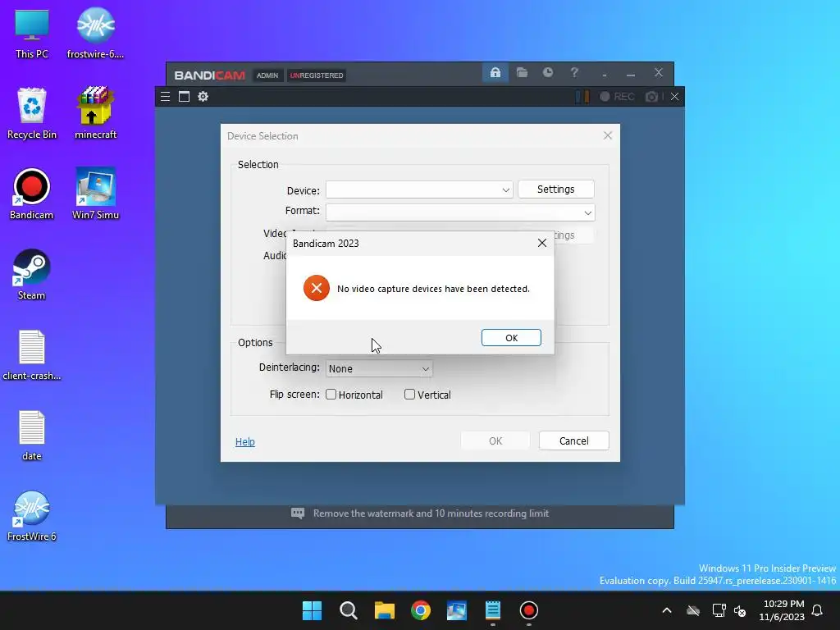Click the UNREGISTERED badge in Bandicam
Viewport: 840px width, 630px height.
tap(317, 75)
